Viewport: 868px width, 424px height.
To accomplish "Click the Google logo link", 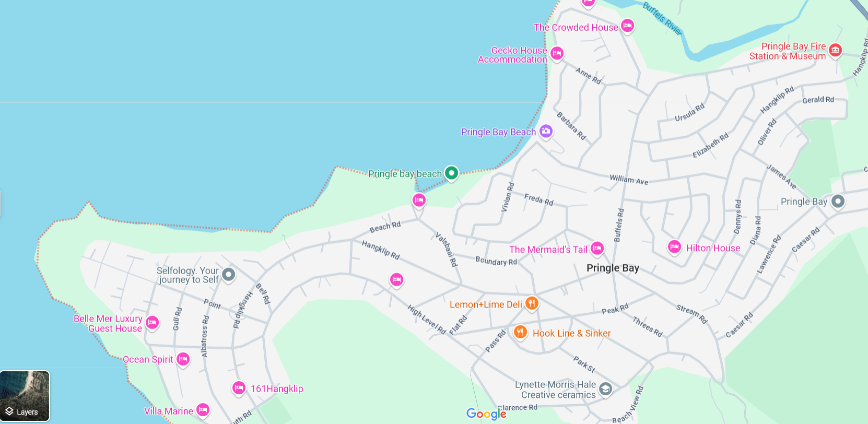I will click(x=486, y=414).
